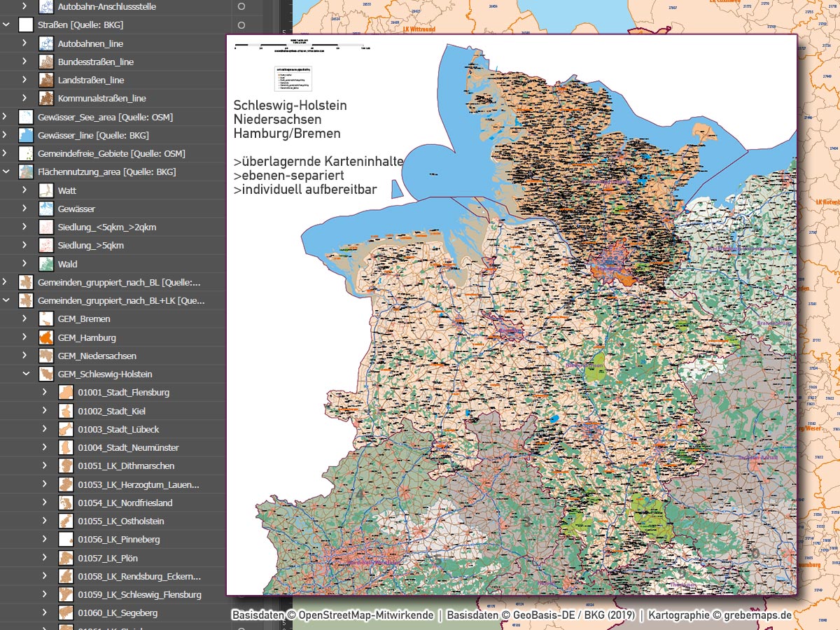Screen dimensions: 840x630
Task: Click the target circle beside Autobahn-Anschlussstelle
Action: (241, 6)
